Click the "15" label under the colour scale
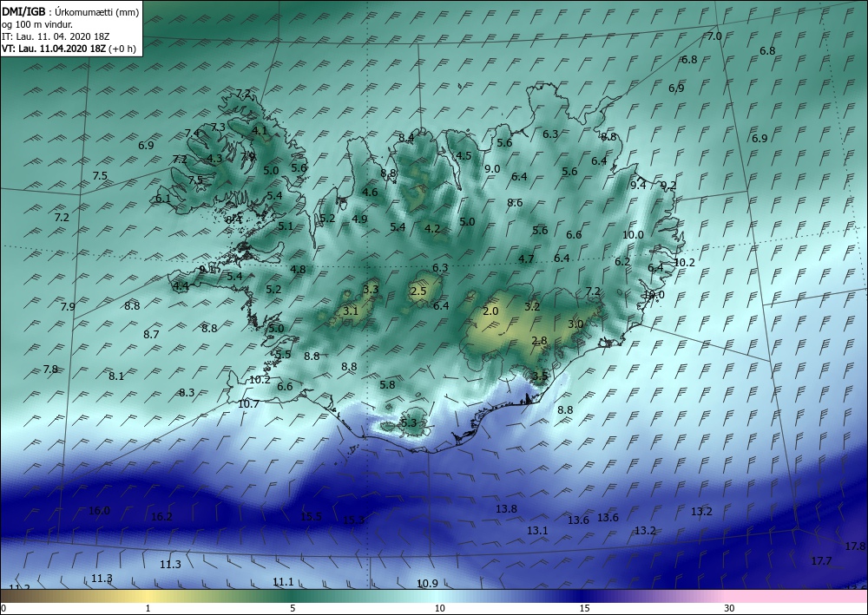The width and height of the screenshot is (868, 615). (584, 608)
